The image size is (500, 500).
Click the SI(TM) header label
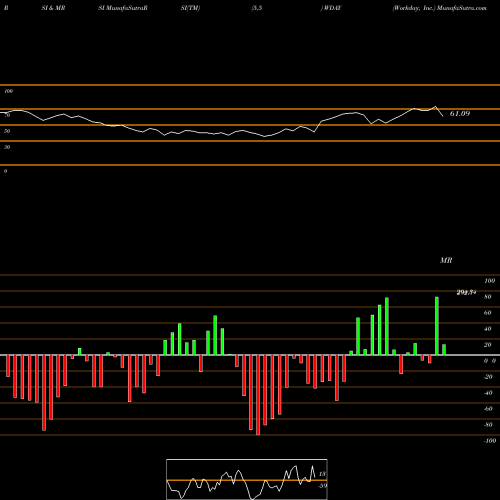click(x=190, y=8)
